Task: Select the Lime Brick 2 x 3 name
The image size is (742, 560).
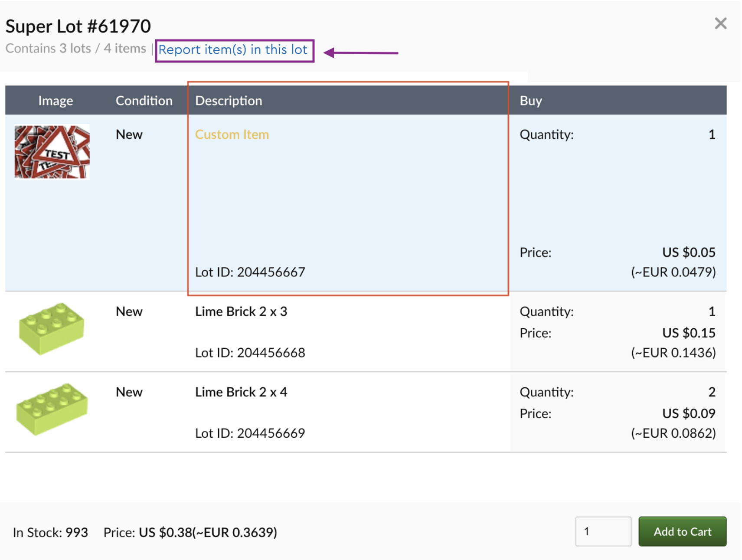Action: pos(241,311)
